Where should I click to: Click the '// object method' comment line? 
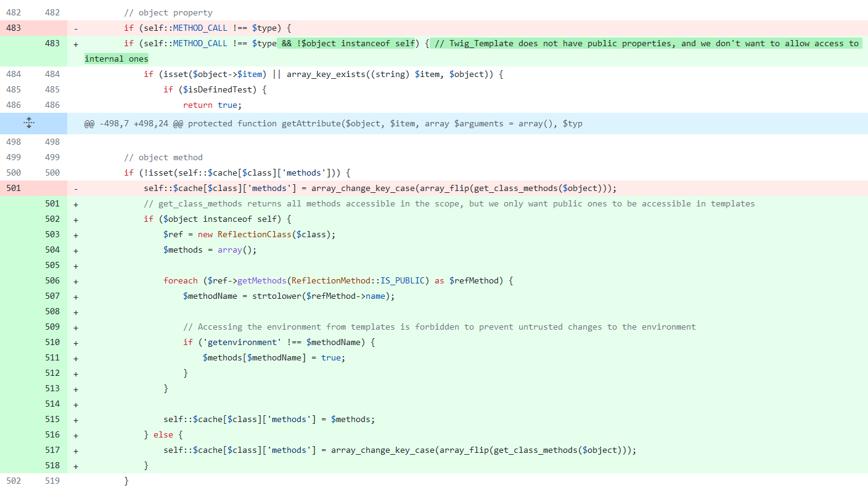point(163,157)
